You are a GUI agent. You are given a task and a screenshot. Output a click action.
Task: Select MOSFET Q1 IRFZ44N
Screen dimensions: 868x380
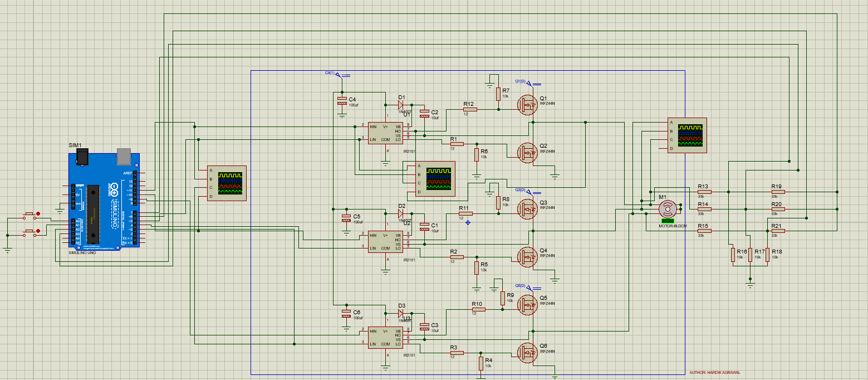pos(526,104)
